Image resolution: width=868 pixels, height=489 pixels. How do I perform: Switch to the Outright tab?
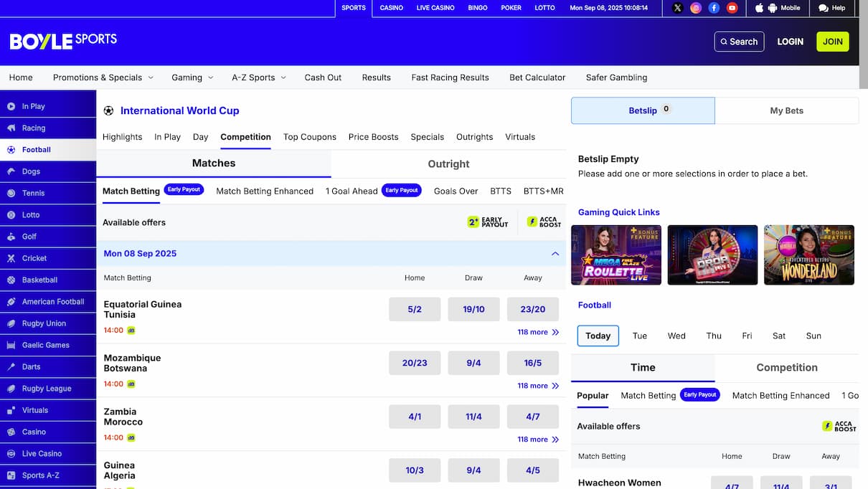point(448,163)
